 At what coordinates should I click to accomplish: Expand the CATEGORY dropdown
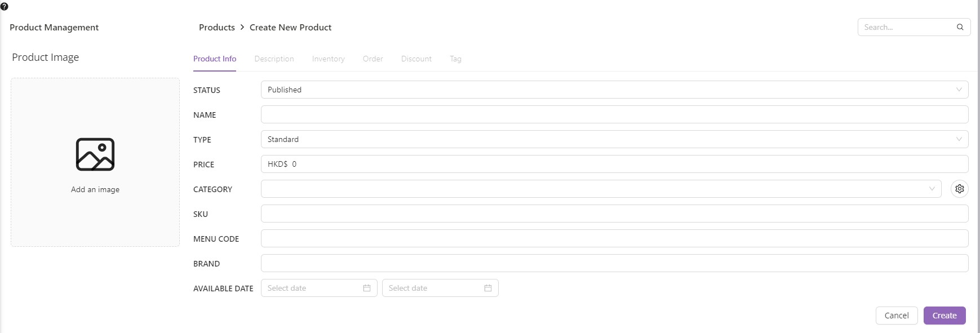click(601, 189)
